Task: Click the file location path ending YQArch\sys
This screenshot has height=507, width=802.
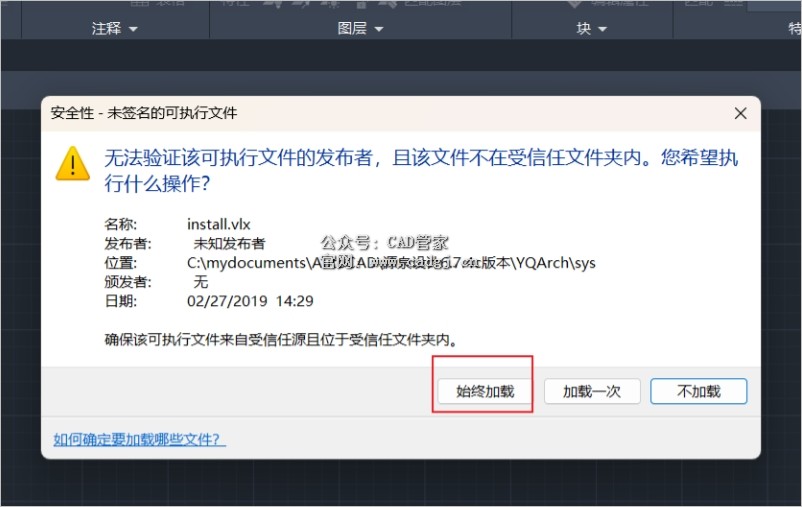Action: coord(391,263)
